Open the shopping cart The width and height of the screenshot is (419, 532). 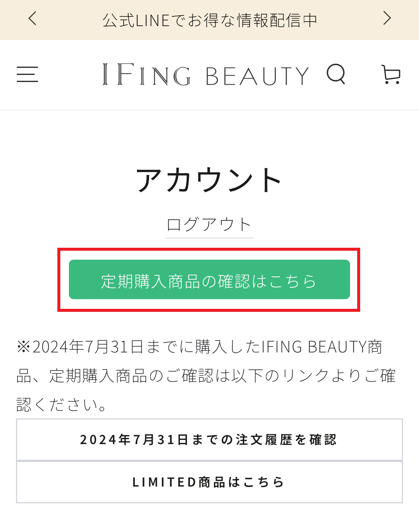coord(391,75)
